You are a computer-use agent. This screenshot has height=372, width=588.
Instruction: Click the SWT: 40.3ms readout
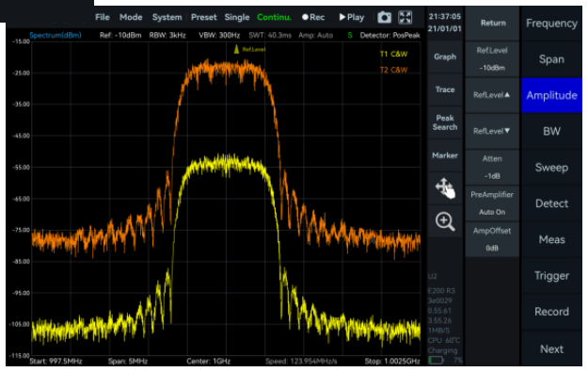pyautogui.click(x=270, y=35)
